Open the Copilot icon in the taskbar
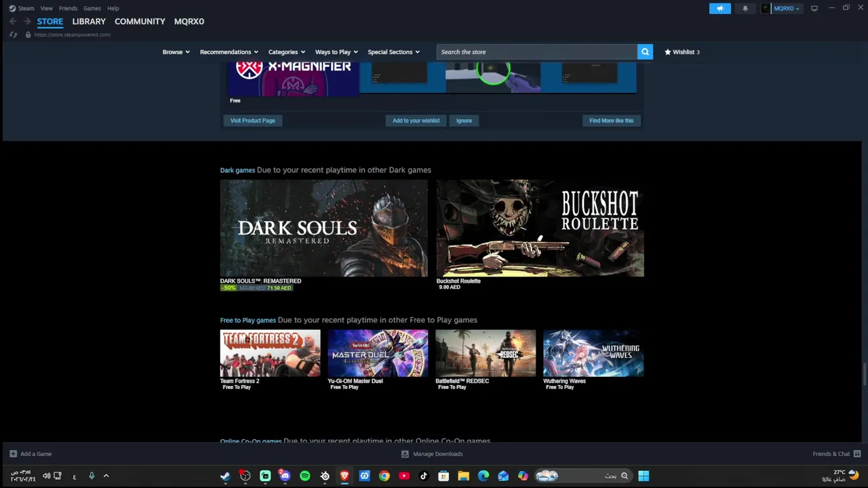Screen dimensions: 868x488 coord(523,476)
